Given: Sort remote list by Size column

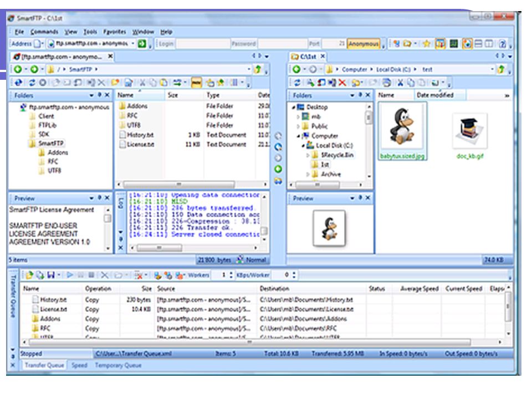Looking at the screenshot, I should [x=185, y=95].
